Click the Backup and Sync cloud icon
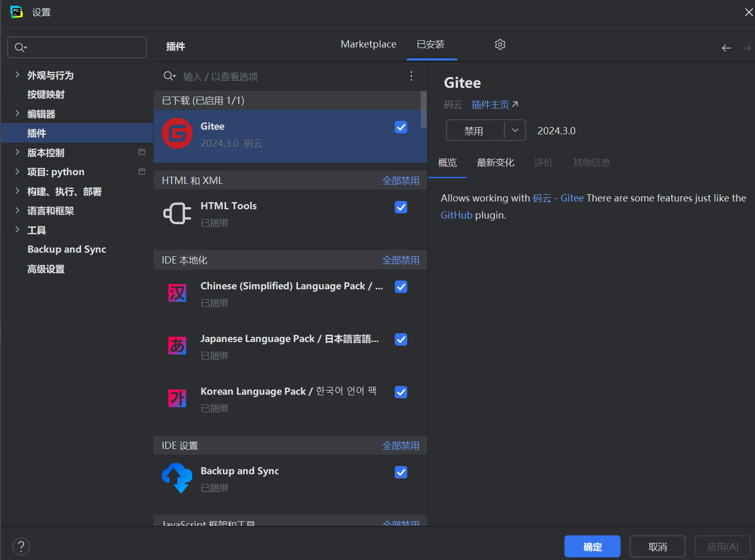This screenshot has height=560, width=755. coord(177,478)
